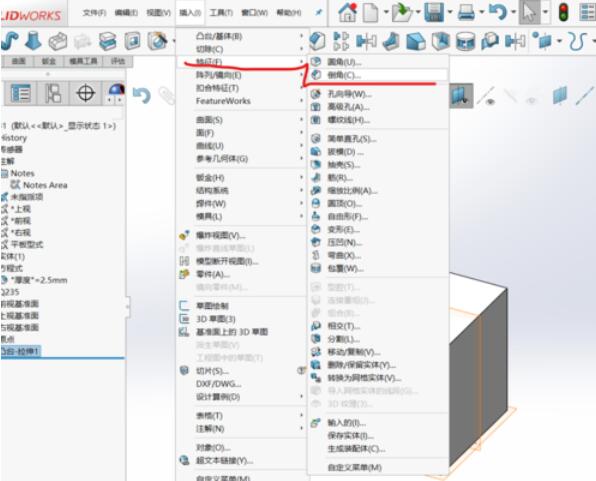The image size is (596, 481).
Task: Click the Swept boss pipe icon
Action: (x=10, y=41)
